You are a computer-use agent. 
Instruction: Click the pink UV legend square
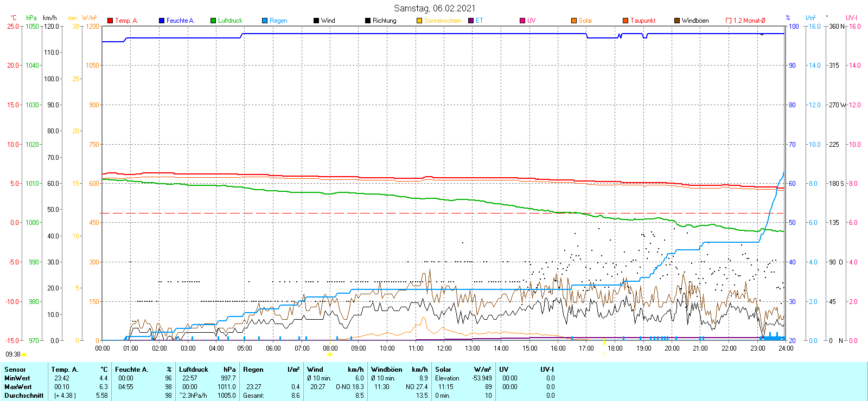point(522,21)
